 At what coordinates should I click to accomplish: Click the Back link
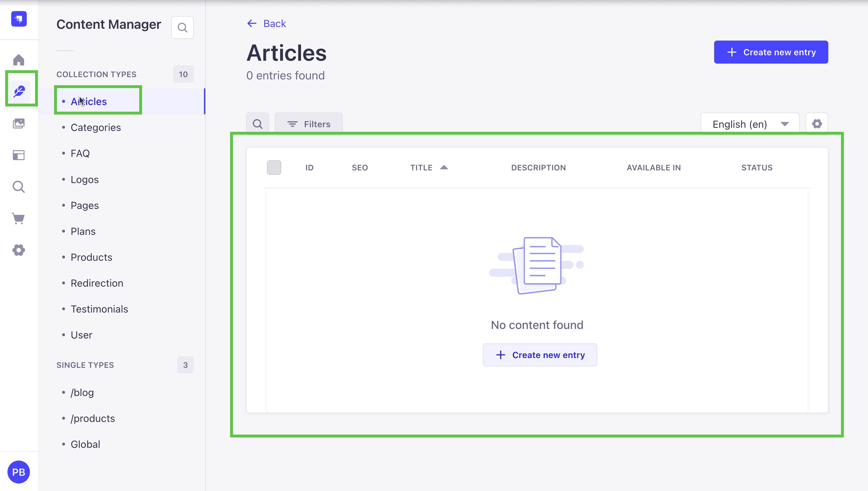tap(267, 24)
